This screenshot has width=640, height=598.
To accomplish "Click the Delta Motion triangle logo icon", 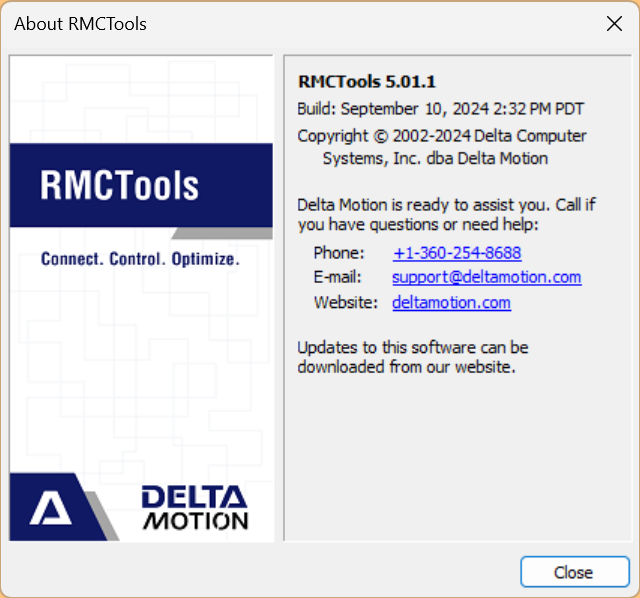I will click(51, 508).
